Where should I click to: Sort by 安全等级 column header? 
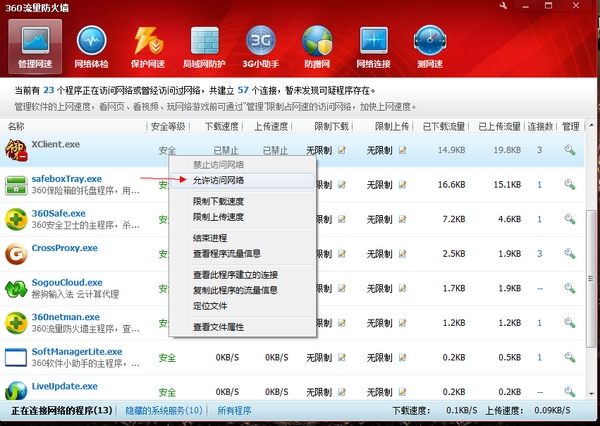pos(168,126)
